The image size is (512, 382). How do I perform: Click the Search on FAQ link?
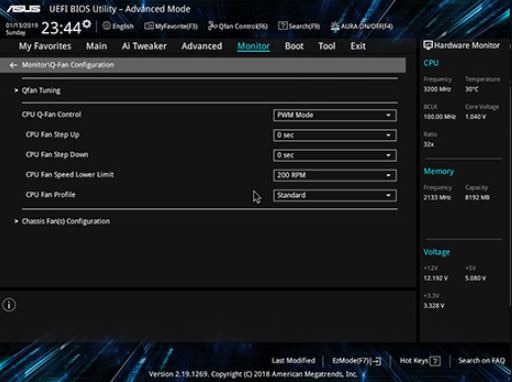coord(481,361)
